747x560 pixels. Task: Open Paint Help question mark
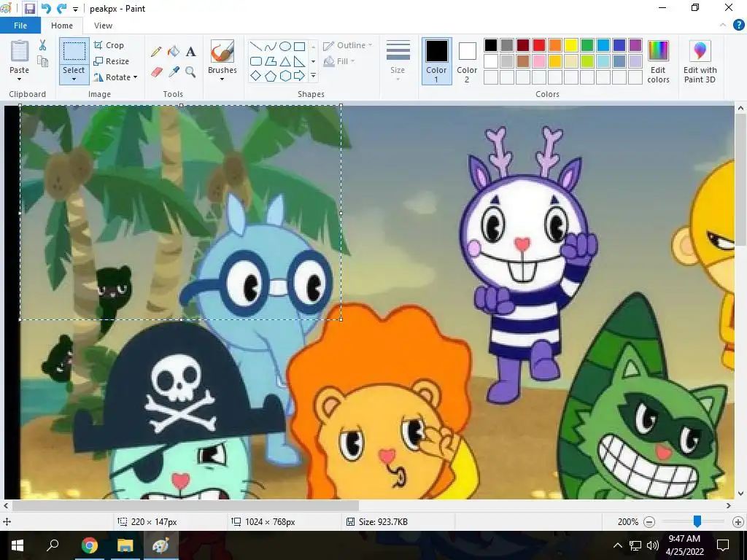(x=738, y=26)
